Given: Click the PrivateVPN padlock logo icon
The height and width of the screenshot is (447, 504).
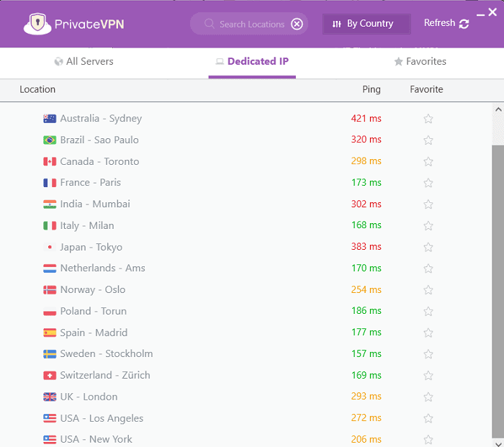Looking at the screenshot, I should coord(37,24).
